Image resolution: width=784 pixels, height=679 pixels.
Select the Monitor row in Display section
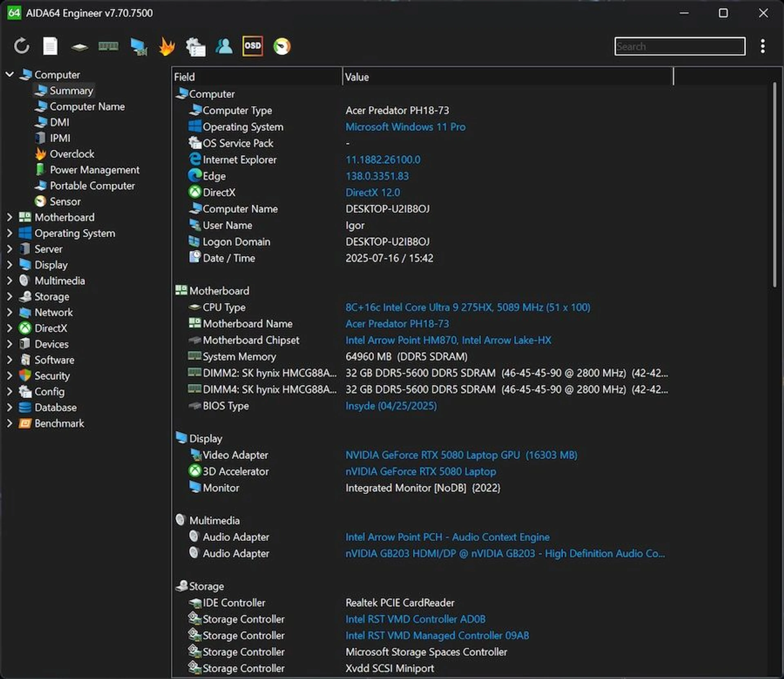[x=344, y=488]
